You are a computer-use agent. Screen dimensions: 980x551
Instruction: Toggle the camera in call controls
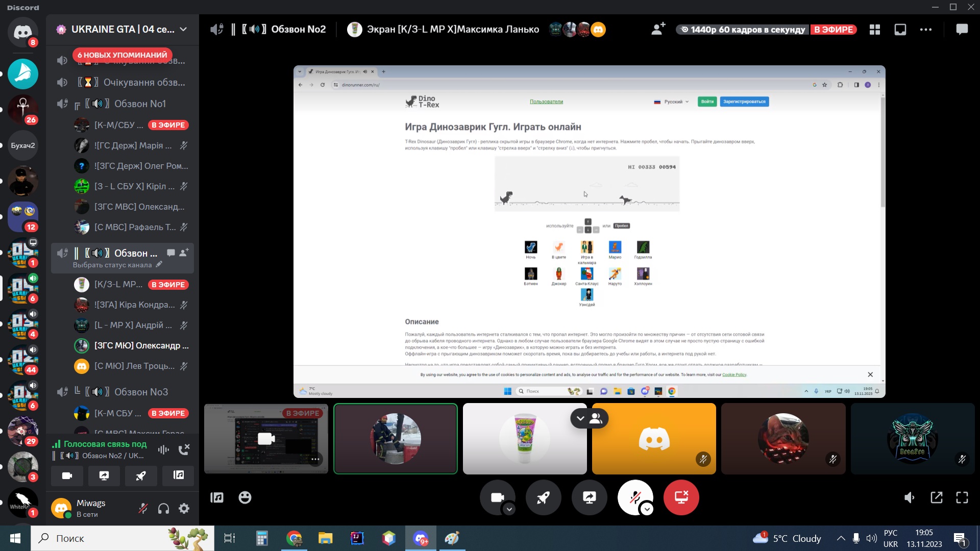497,497
